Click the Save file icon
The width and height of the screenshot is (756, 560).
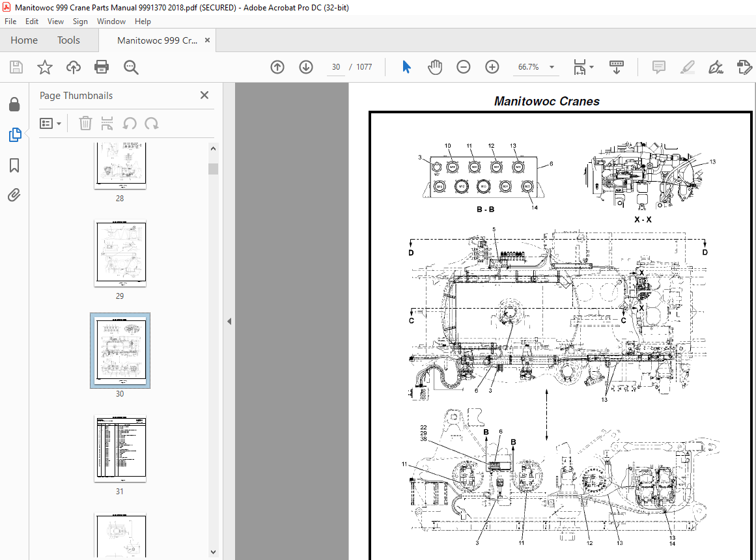coord(16,67)
